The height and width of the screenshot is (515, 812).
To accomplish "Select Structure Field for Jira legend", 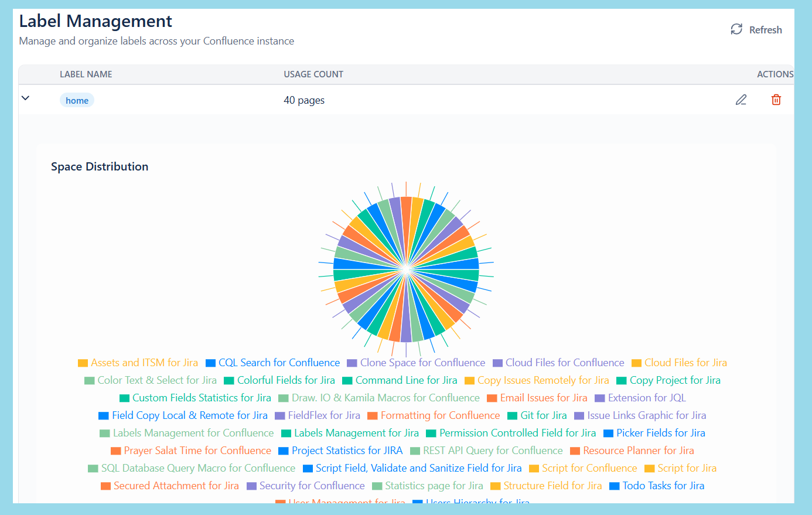I will pyautogui.click(x=546, y=486).
